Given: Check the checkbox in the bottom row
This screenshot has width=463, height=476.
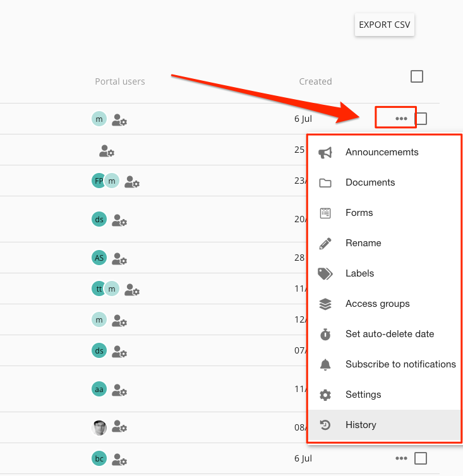Looking at the screenshot, I should click(421, 458).
